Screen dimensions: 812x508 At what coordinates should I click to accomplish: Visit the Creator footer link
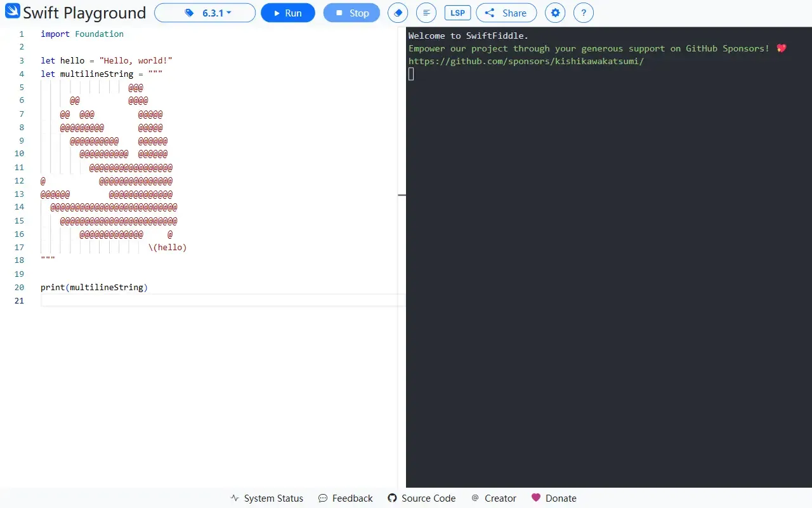pos(494,498)
